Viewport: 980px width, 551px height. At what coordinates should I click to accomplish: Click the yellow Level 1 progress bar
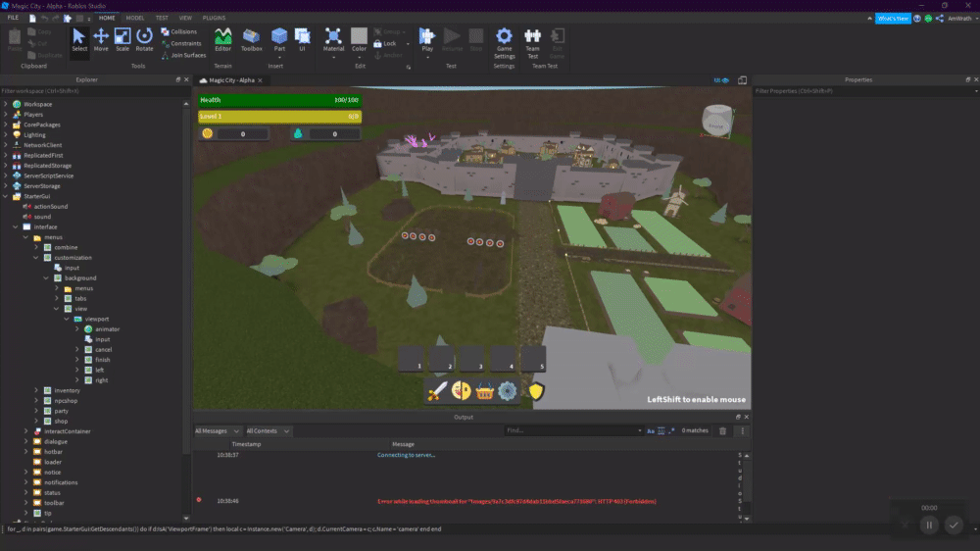tap(279, 117)
